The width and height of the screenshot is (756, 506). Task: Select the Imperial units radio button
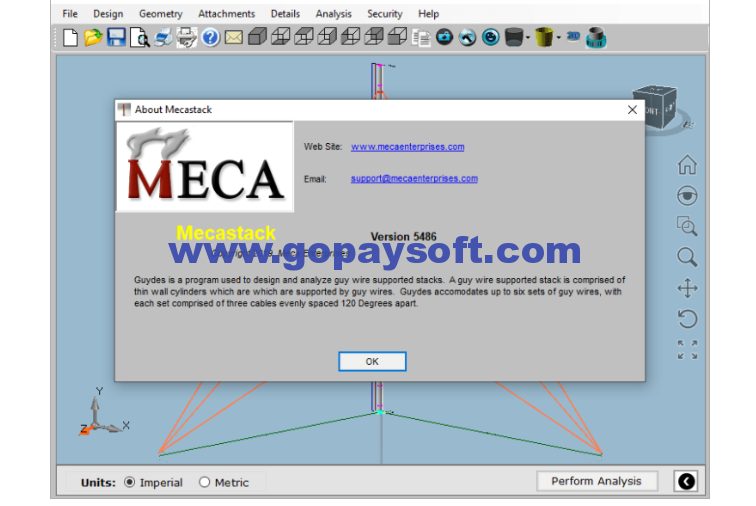click(x=130, y=482)
